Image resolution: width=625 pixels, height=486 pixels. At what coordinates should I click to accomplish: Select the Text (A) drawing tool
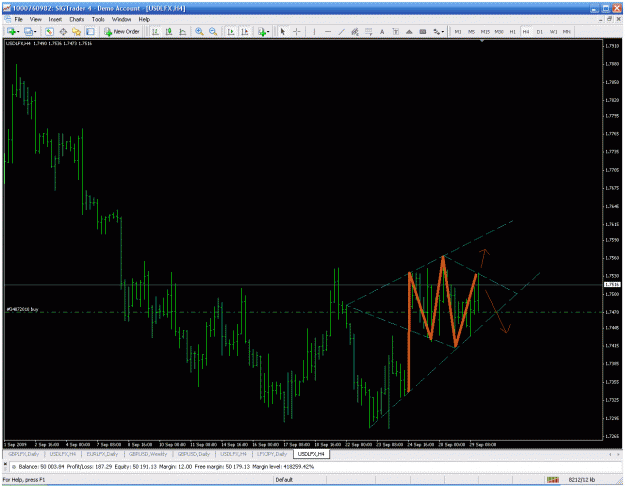tap(382, 31)
